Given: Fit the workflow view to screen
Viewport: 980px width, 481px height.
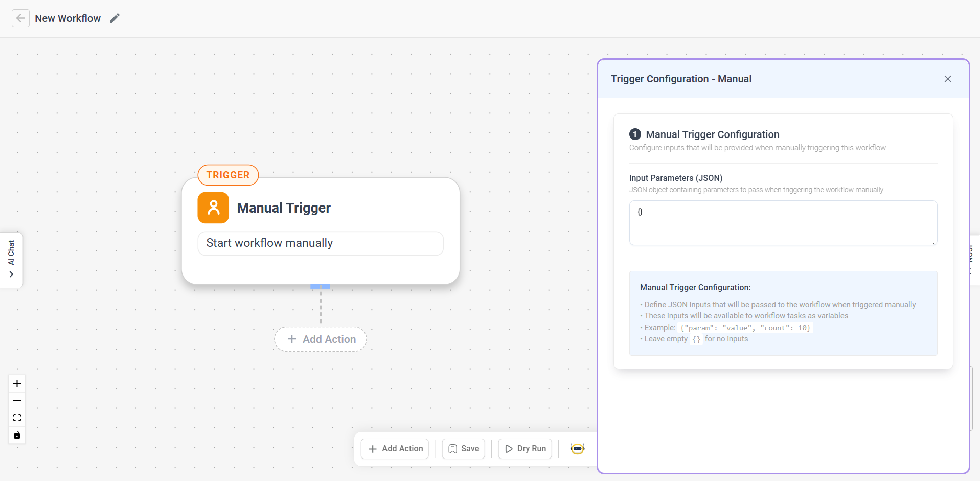Looking at the screenshot, I should [x=17, y=418].
